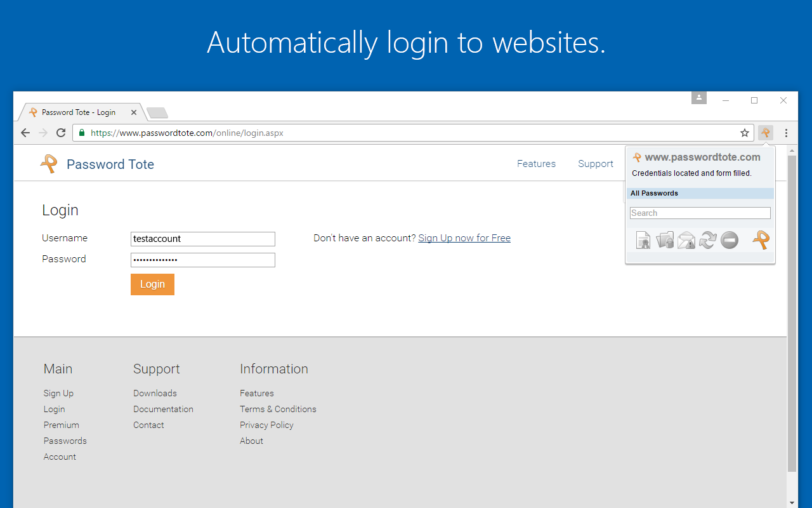Click the orange Password Tote logo in popup toolbar

(x=761, y=240)
